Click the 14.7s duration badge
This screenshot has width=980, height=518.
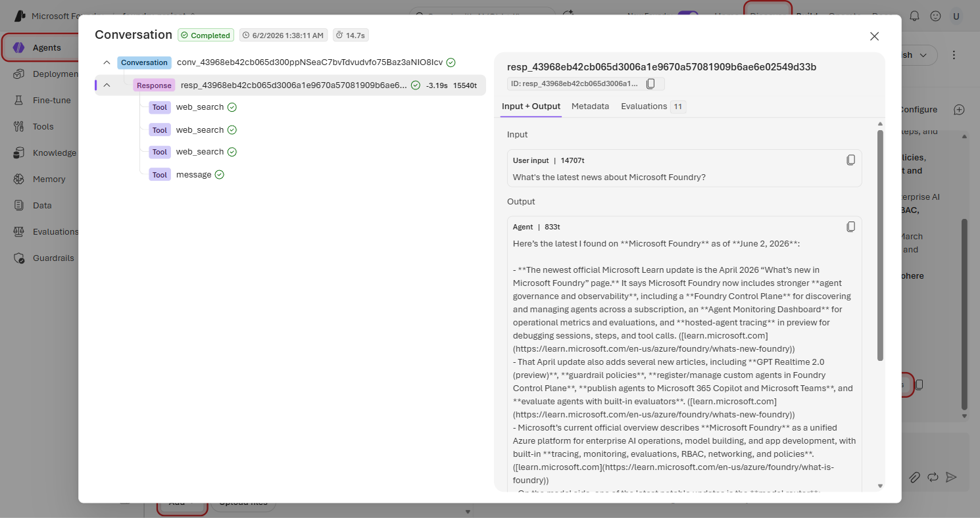pyautogui.click(x=351, y=35)
